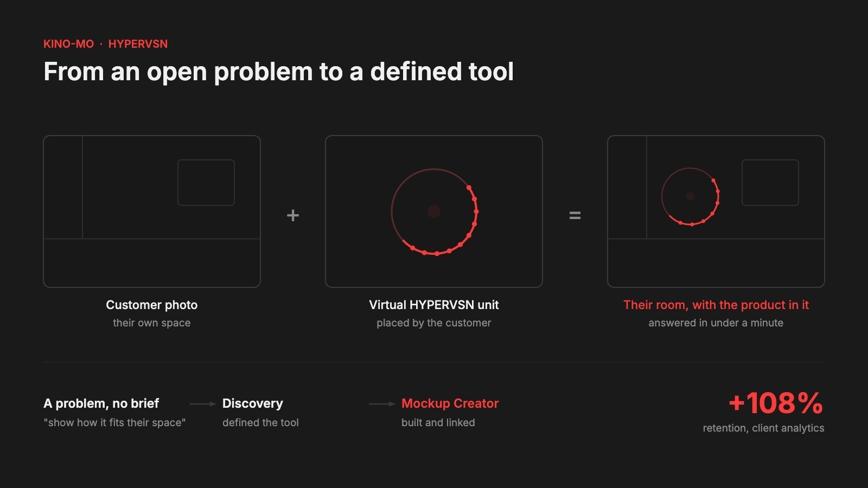Image resolution: width=868 pixels, height=488 pixels.
Task: Click the 'HYPERVSN' header label
Action: point(138,44)
